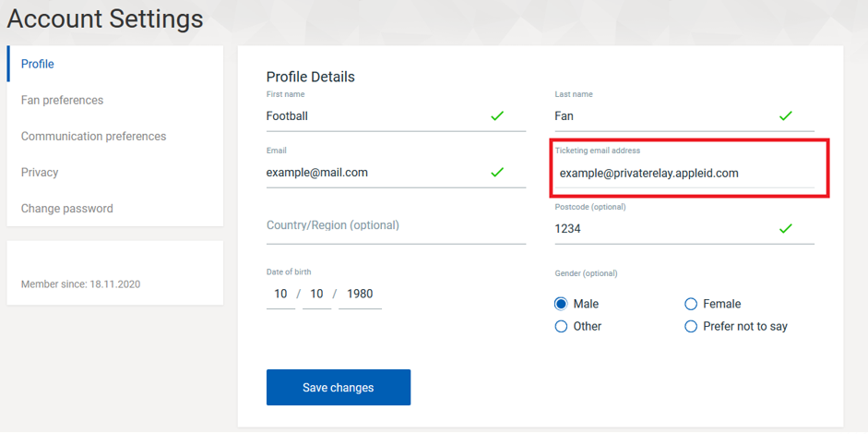Click the green checkmark beside First name
The height and width of the screenshot is (434, 868).
[497, 116]
